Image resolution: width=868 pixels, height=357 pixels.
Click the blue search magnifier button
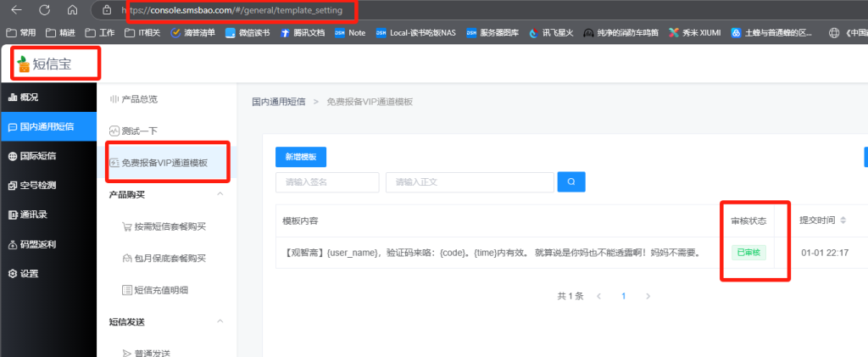pos(571,181)
